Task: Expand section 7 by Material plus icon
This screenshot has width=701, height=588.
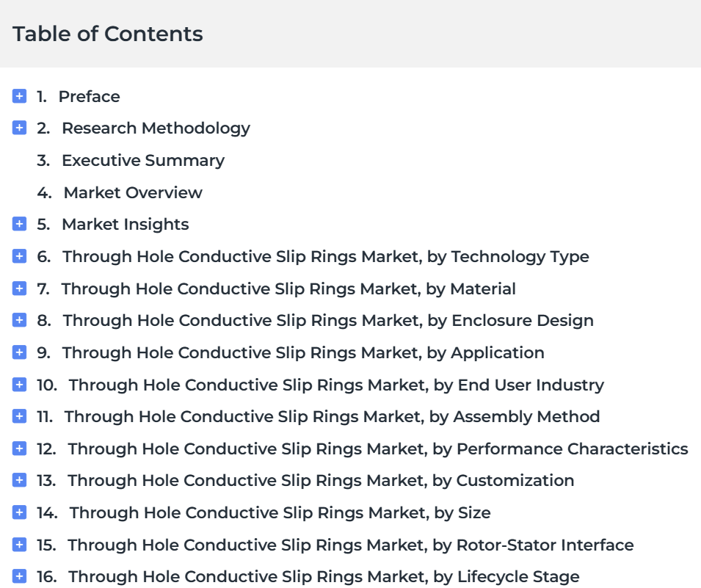Action: tap(19, 288)
